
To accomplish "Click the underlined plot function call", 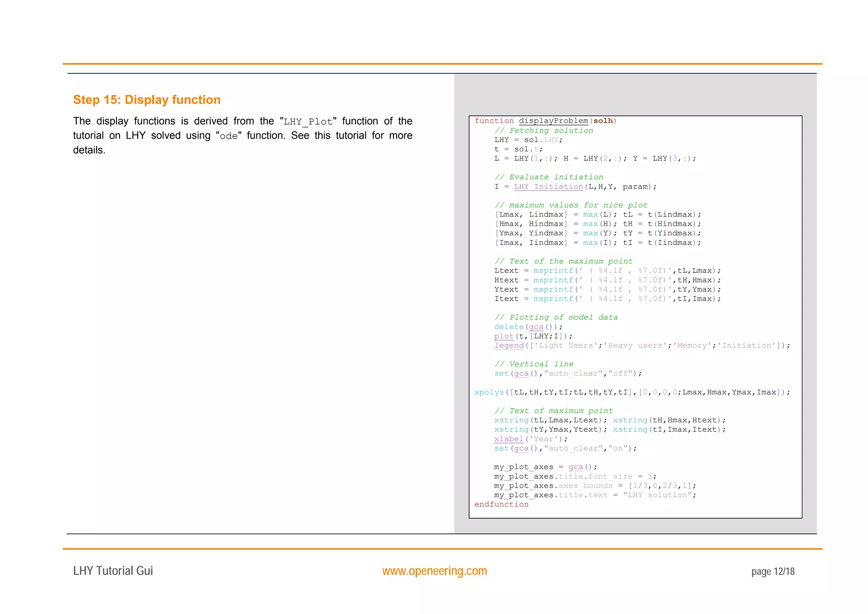I will point(504,336).
